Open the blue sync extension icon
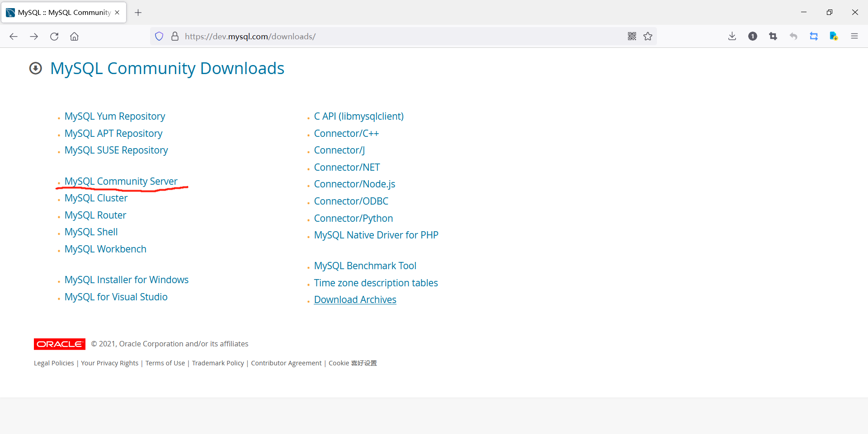Viewport: 868px width, 434px height. point(814,37)
